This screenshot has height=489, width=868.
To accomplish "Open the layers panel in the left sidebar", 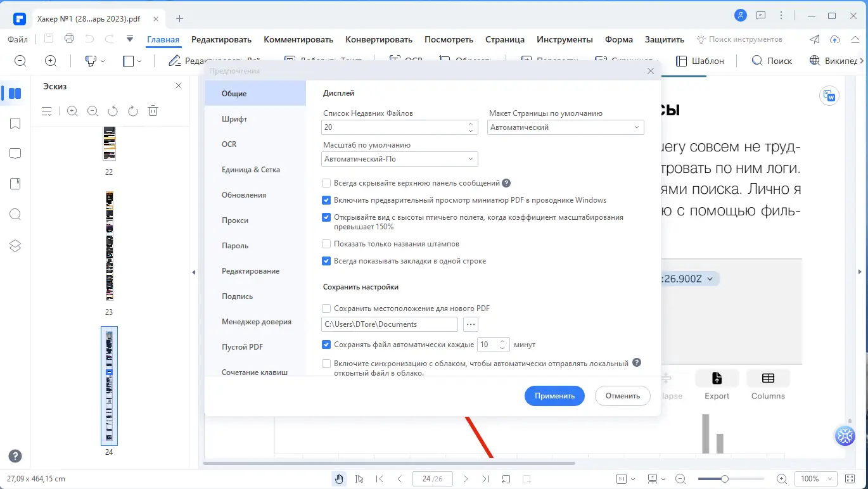I will (x=15, y=245).
